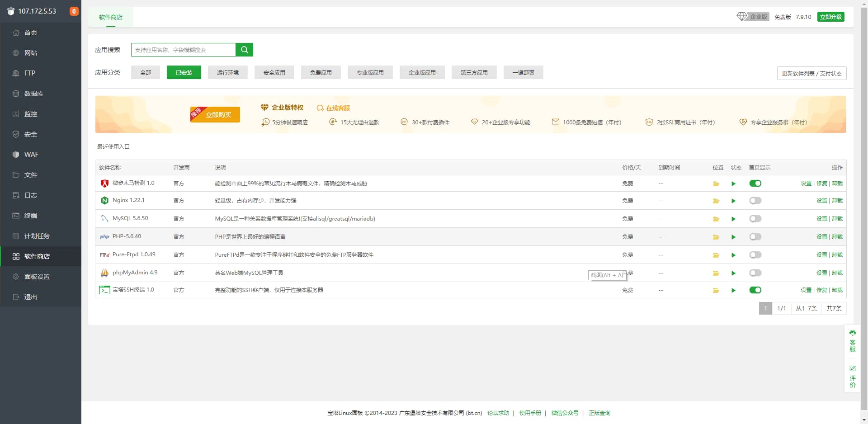Click status play icon for MySQL 5.6.50
Viewport: 868px width, 424px height.
pos(733,219)
